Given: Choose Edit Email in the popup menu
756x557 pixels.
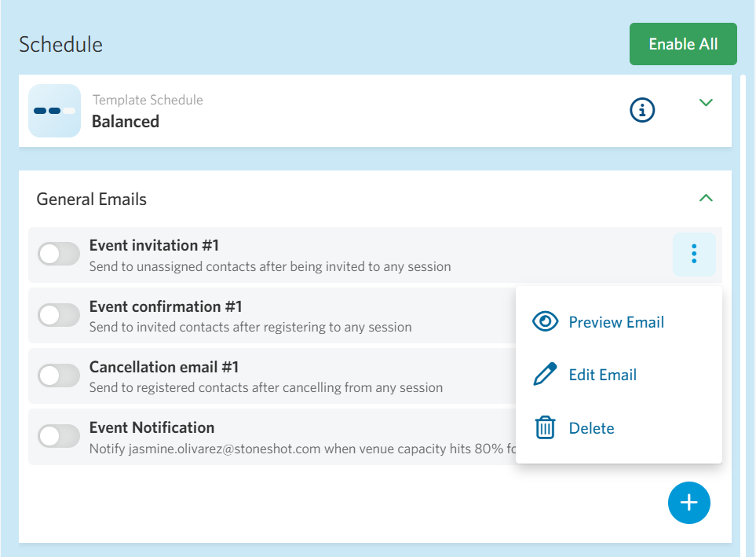Looking at the screenshot, I should click(602, 375).
